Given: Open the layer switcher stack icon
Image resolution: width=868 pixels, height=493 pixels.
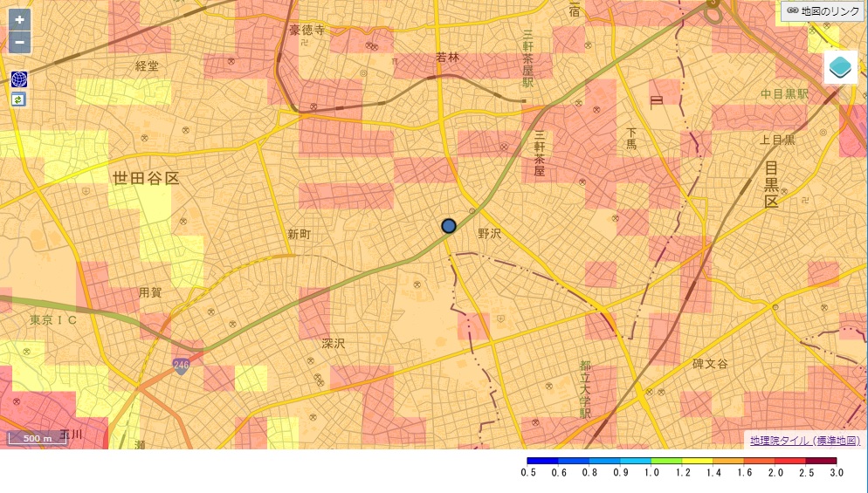Looking at the screenshot, I should coord(840,67).
